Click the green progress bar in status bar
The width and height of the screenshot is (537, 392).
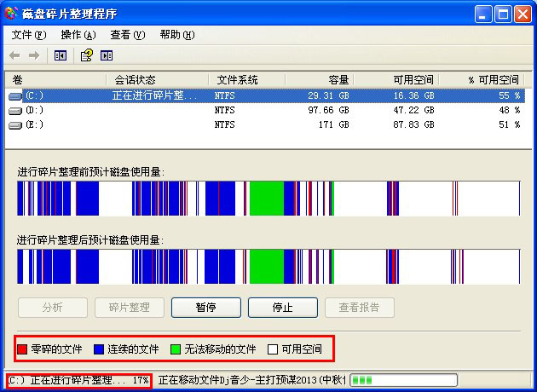[x=403, y=379]
